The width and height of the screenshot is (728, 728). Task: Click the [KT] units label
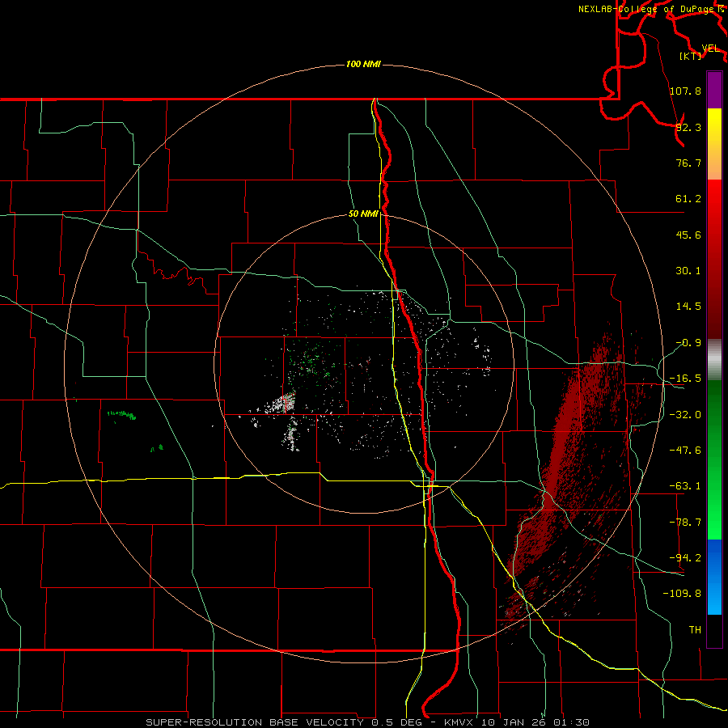click(691, 56)
